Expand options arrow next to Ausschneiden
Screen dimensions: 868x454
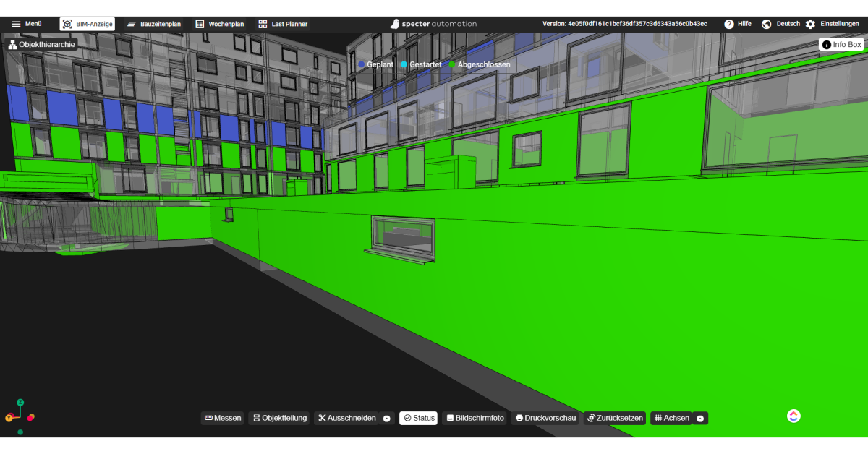click(386, 419)
